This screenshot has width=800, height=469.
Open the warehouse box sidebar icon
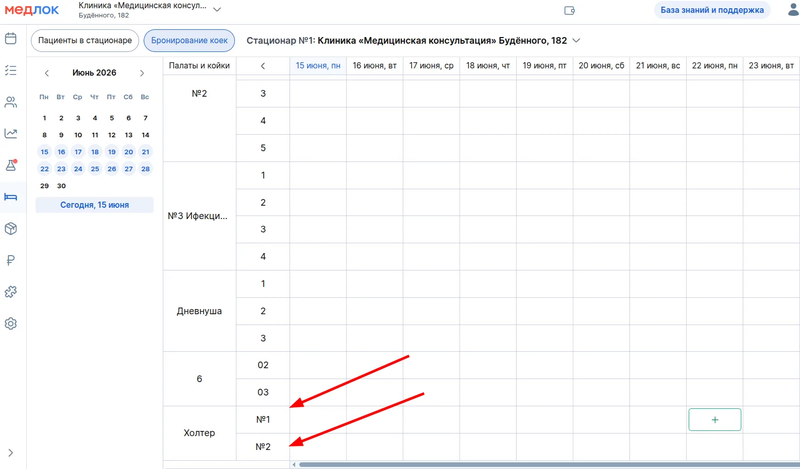11,229
